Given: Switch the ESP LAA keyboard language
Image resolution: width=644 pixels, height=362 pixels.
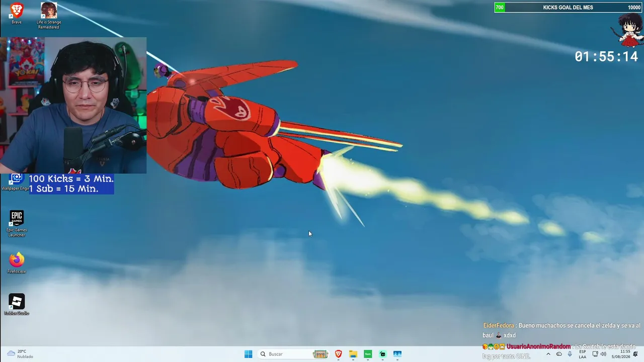Looking at the screenshot, I should [583, 354].
